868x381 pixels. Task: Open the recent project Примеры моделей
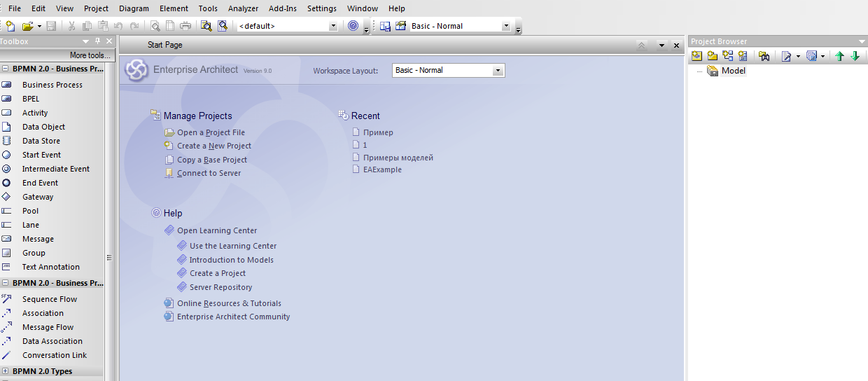tap(398, 158)
